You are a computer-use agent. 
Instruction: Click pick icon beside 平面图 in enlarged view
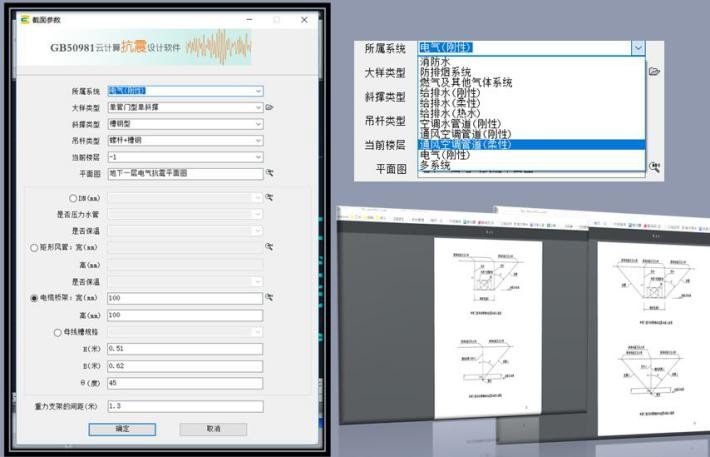[654, 167]
